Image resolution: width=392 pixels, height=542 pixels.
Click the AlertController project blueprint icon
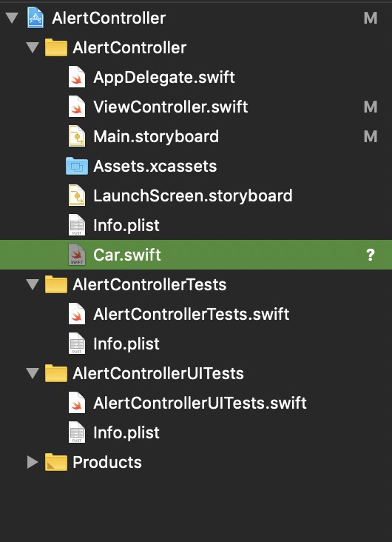(x=36, y=18)
